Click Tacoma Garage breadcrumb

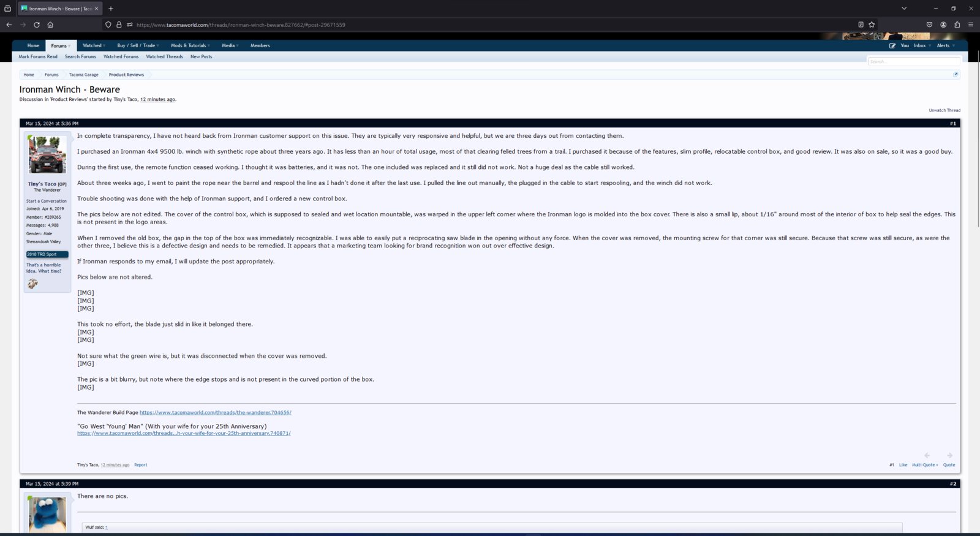[x=83, y=75]
